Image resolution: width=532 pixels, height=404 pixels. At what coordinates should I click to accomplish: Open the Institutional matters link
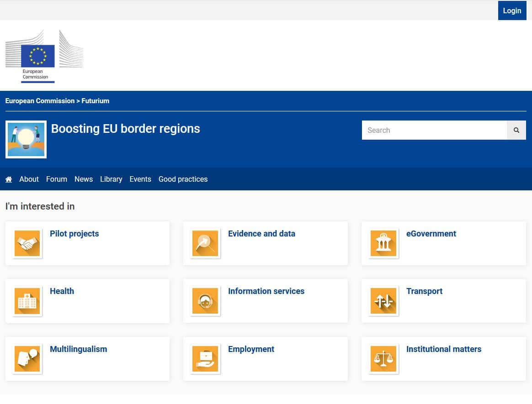pyautogui.click(x=444, y=349)
